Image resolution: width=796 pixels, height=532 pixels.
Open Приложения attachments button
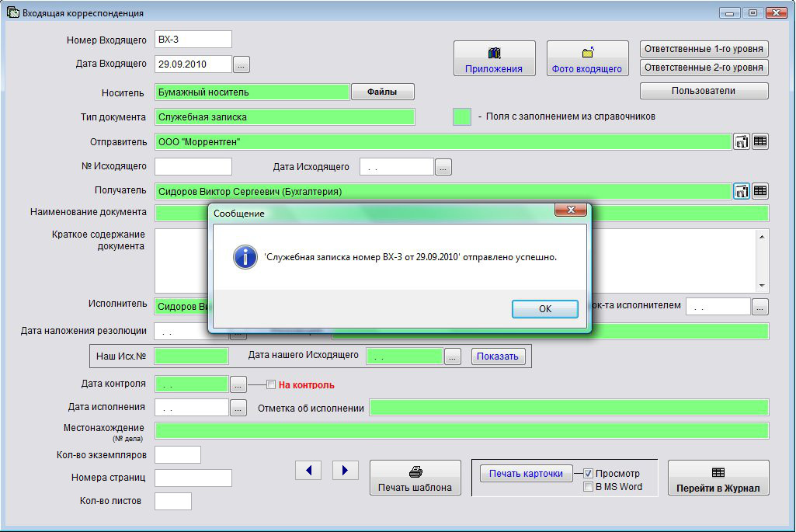(x=494, y=58)
